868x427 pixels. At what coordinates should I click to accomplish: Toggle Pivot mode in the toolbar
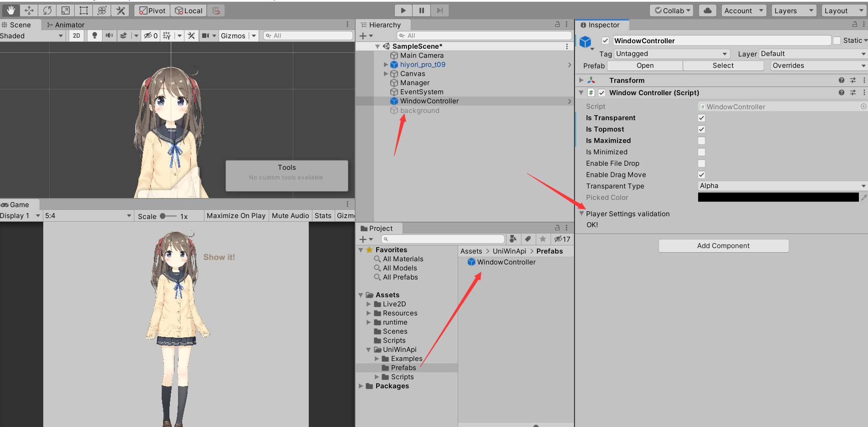click(152, 10)
